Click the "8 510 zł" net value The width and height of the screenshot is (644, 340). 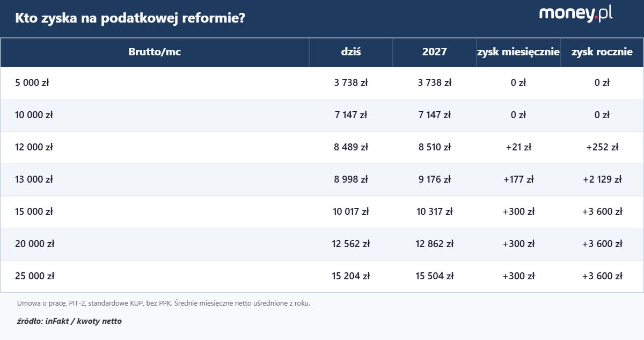(435, 147)
